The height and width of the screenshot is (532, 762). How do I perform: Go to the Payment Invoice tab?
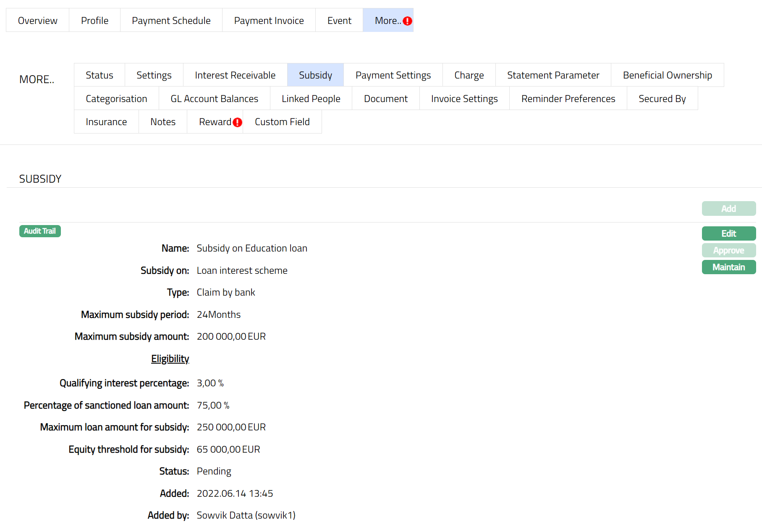tap(269, 21)
